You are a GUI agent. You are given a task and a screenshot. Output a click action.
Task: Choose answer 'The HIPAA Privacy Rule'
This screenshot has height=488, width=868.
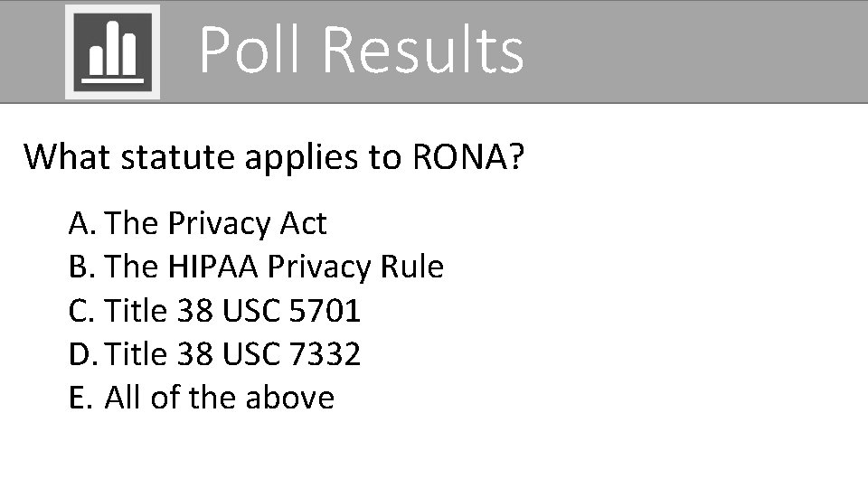coord(274,267)
